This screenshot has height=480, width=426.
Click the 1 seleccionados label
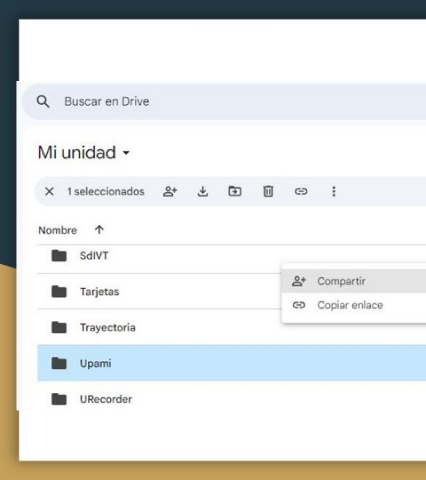pyautogui.click(x=106, y=192)
